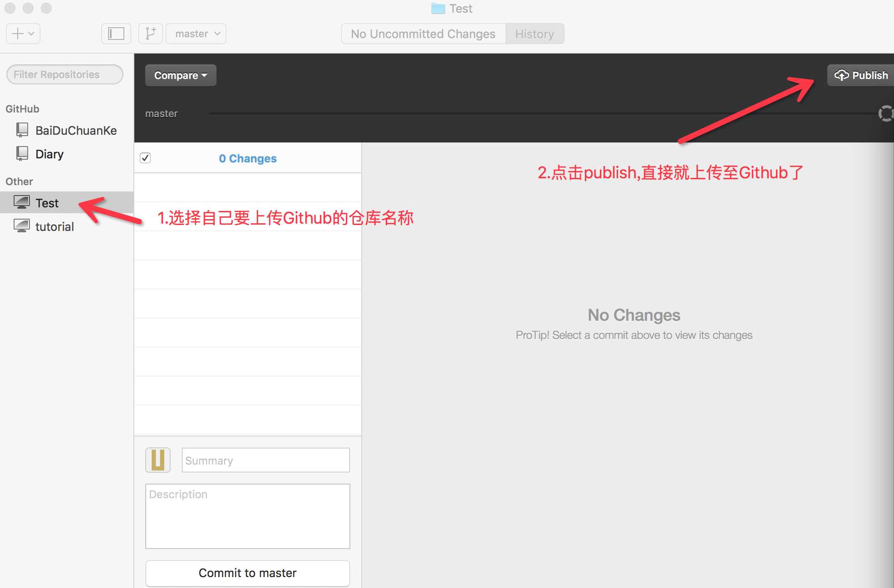Click the master branch label in timeline
894x588 pixels.
point(162,113)
